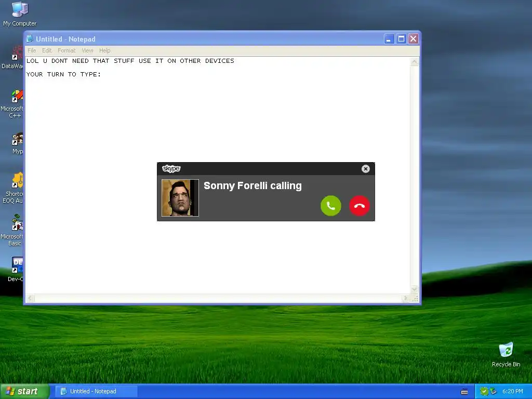
Task: Close the Notepad window
Action: pyautogui.click(x=413, y=39)
